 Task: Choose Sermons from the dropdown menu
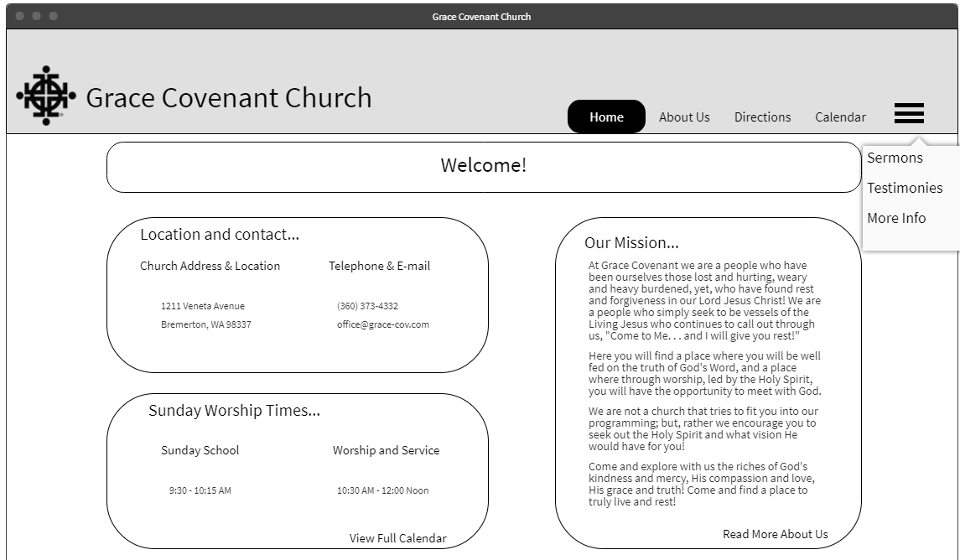click(895, 158)
